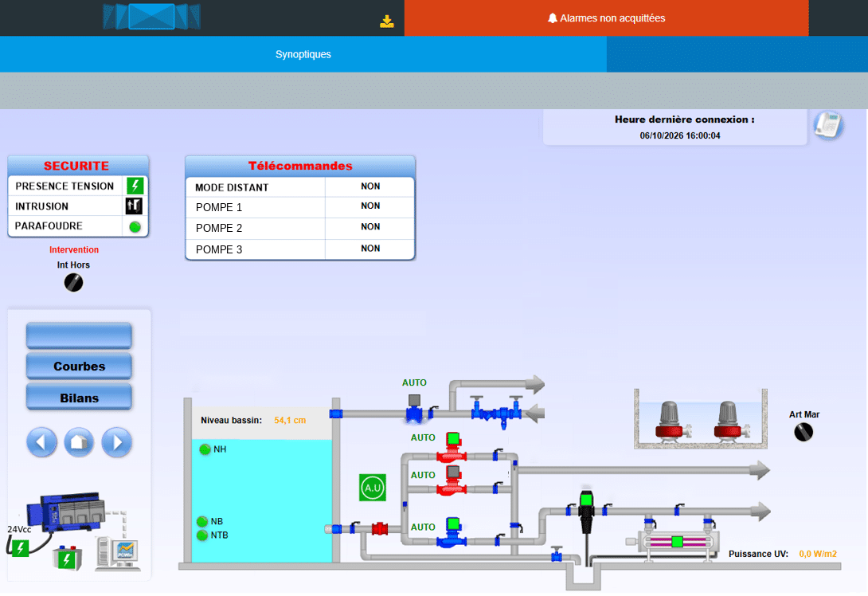Toggle the Int Hors selector switch
This screenshot has height=596, width=868.
pos(73,283)
